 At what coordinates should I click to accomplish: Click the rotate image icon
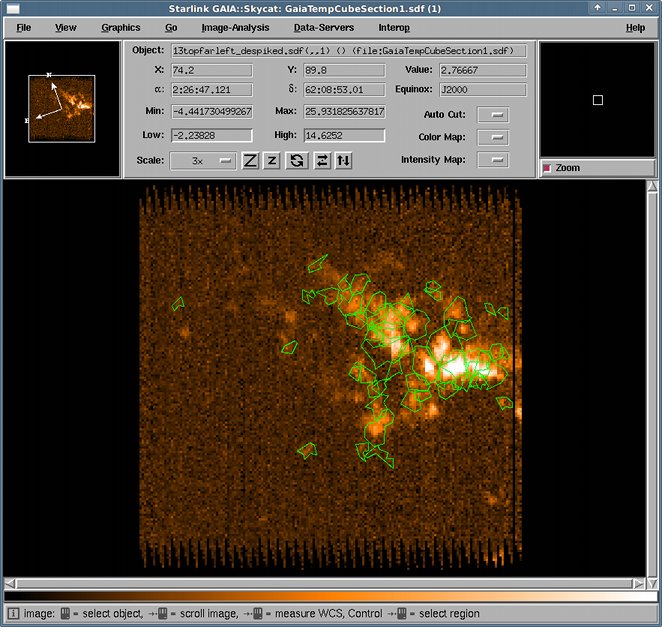[297, 160]
